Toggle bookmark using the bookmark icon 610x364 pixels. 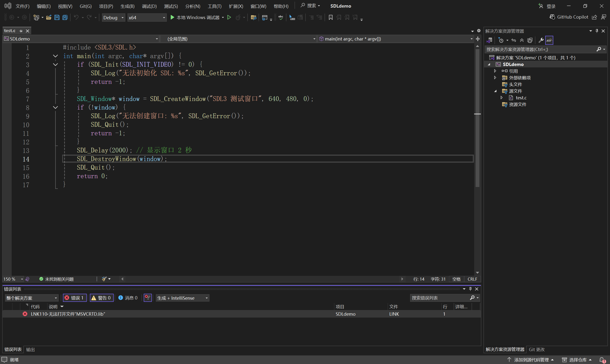click(x=330, y=17)
